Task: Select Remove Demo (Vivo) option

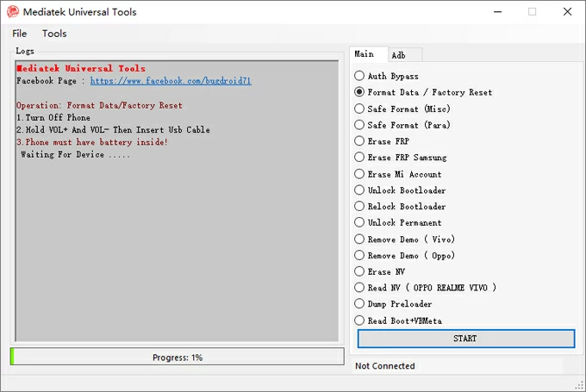Action: [360, 240]
